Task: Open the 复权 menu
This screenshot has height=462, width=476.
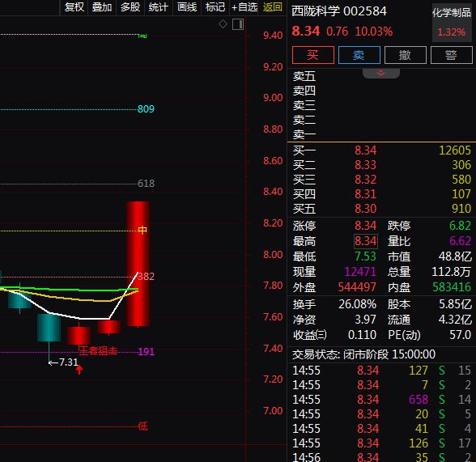Action: tap(74, 7)
